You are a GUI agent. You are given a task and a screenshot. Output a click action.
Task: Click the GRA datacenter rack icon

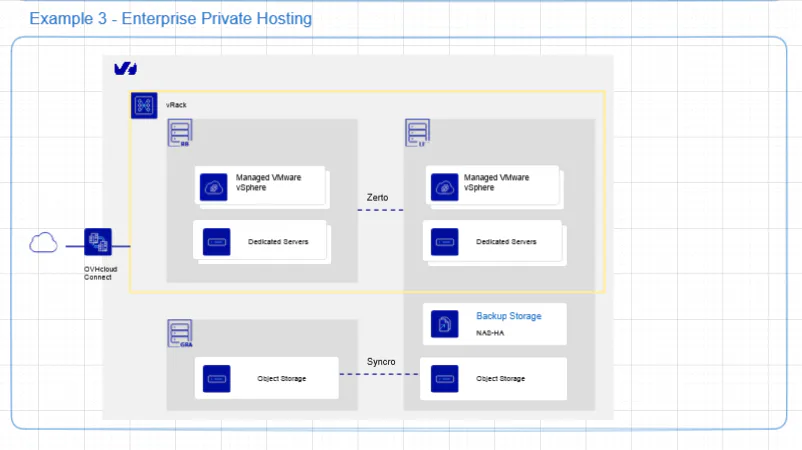point(180,333)
